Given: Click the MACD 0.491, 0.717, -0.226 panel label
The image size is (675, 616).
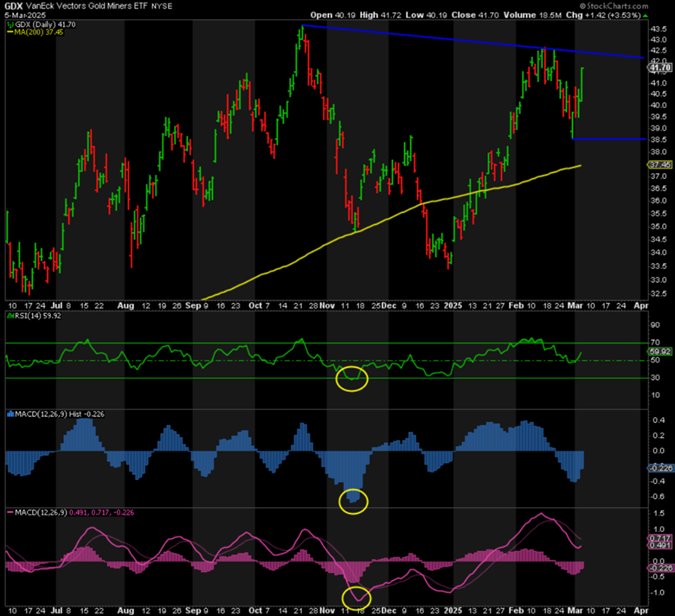Looking at the screenshot, I should pos(74,513).
